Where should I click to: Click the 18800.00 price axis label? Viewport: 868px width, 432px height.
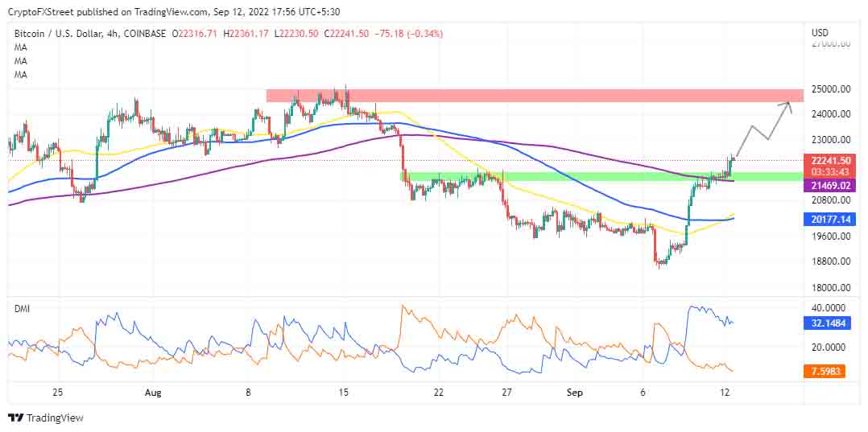830,261
